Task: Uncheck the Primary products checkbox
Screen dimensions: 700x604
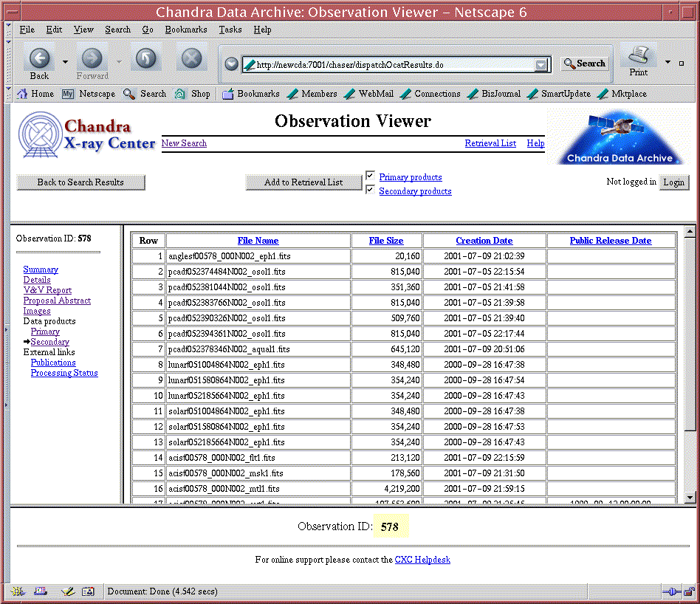Action: pyautogui.click(x=371, y=176)
